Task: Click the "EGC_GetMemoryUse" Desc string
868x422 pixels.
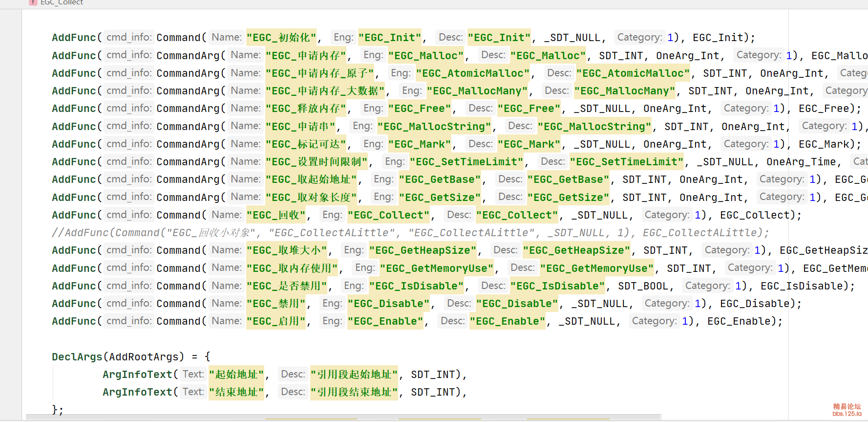Action: point(597,268)
